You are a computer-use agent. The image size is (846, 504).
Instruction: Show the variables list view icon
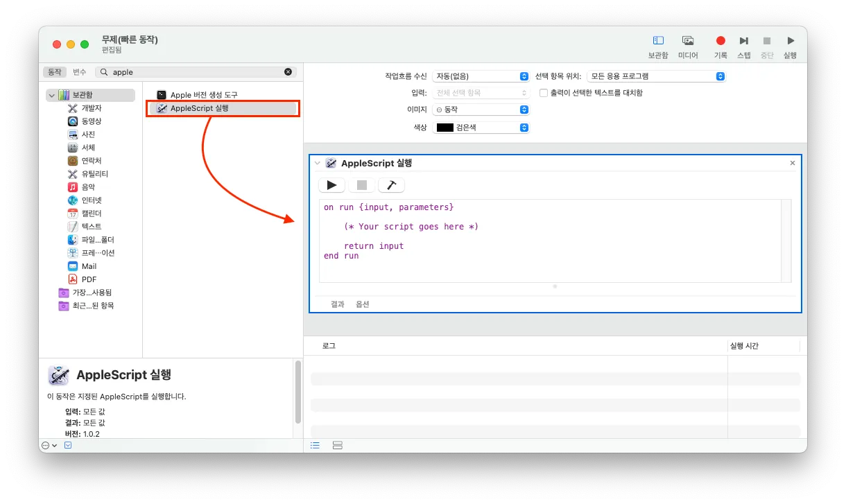338,445
